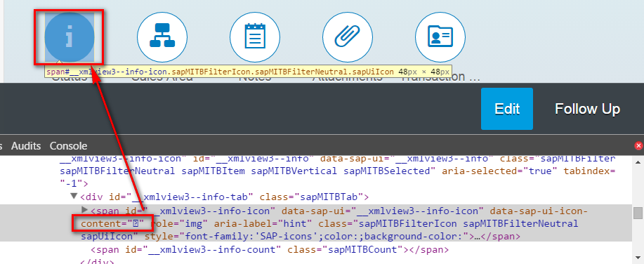Click the aria-selected="true" attribute text
644x264 pixels.
(x=499, y=171)
